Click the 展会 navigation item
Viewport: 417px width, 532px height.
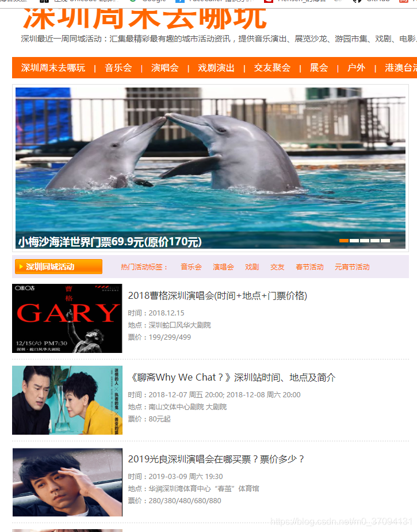[319, 68]
